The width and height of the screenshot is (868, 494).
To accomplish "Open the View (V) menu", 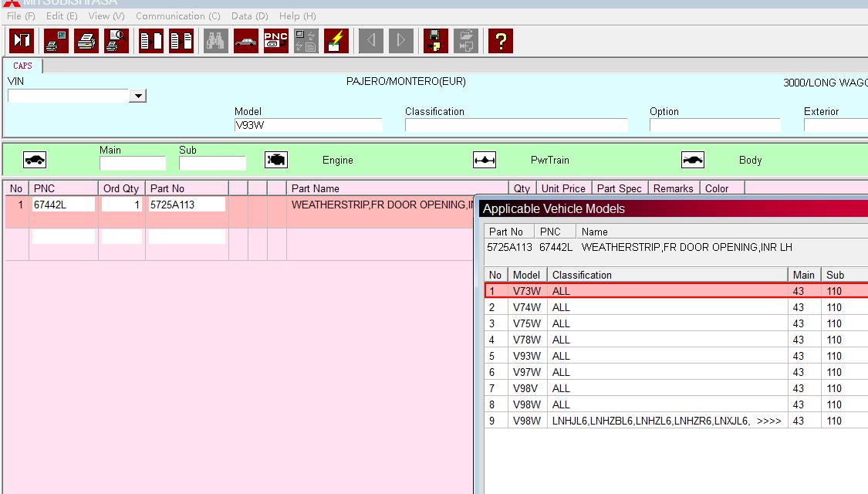I will 106,16.
